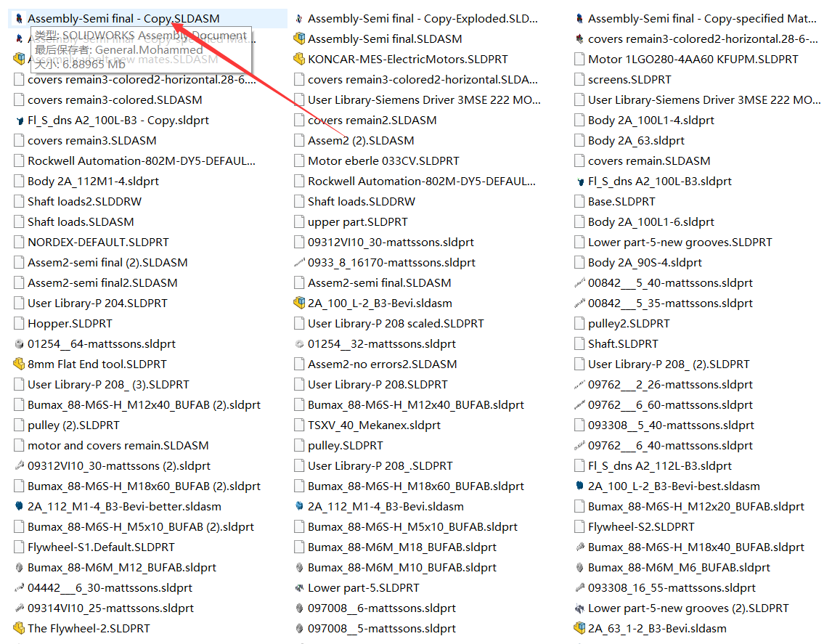Click the 2A_100_L-2_B3-Bevi-best.sldasm icon
Viewport: 832px width, 644px height.
(579, 486)
